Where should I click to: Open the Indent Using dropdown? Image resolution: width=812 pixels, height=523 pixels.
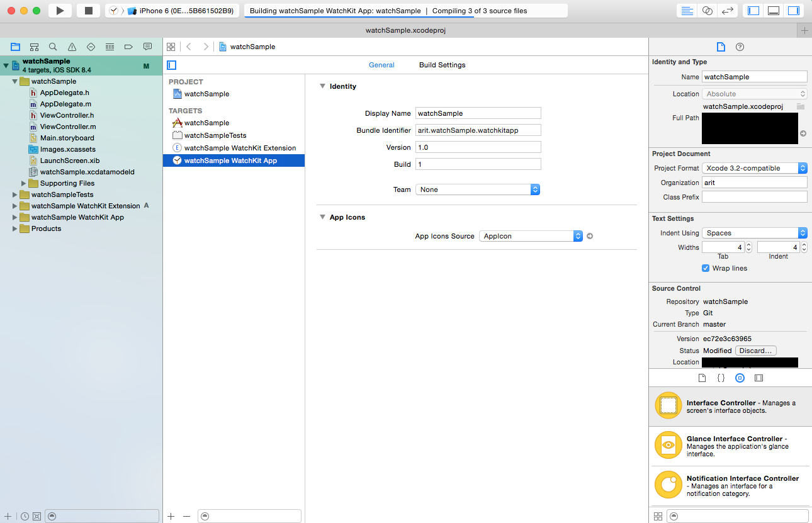755,233
